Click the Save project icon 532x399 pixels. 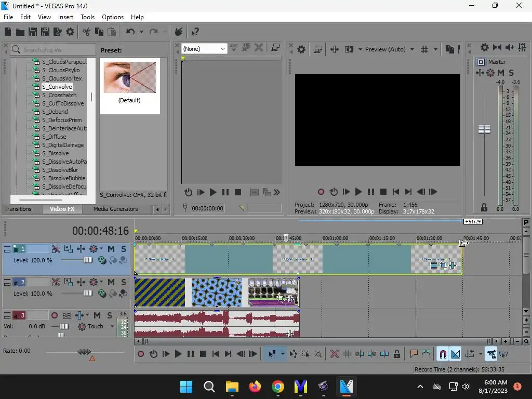[x=33, y=32]
